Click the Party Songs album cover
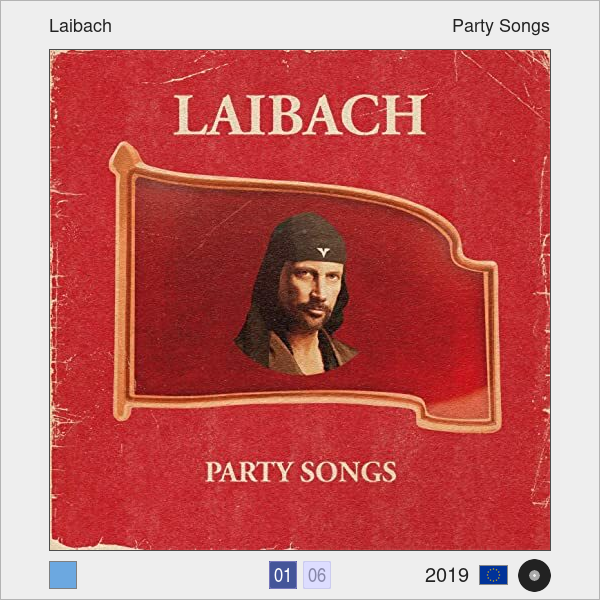The width and height of the screenshot is (600, 600). coord(300,300)
